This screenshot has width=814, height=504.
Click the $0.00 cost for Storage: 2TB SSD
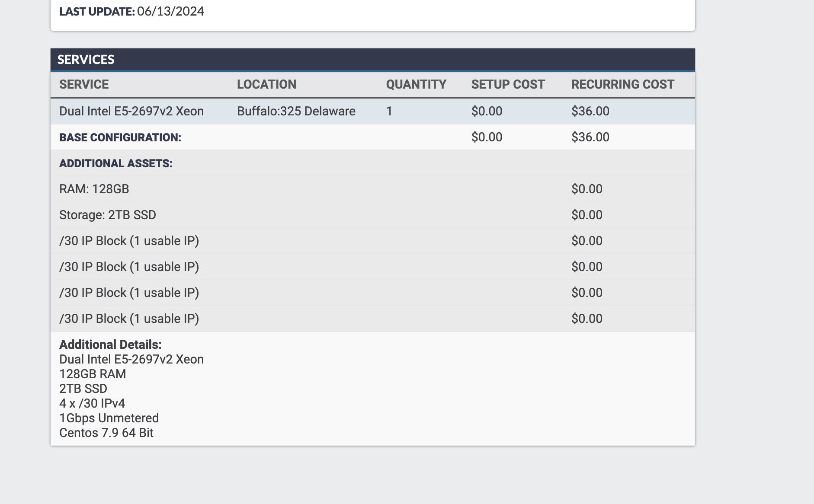(x=586, y=215)
